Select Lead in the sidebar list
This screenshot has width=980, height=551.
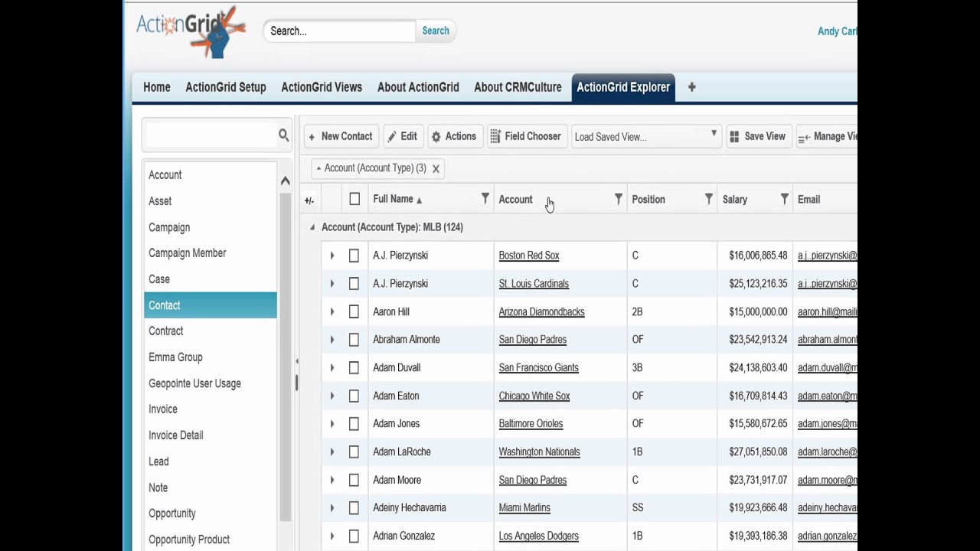point(211,461)
